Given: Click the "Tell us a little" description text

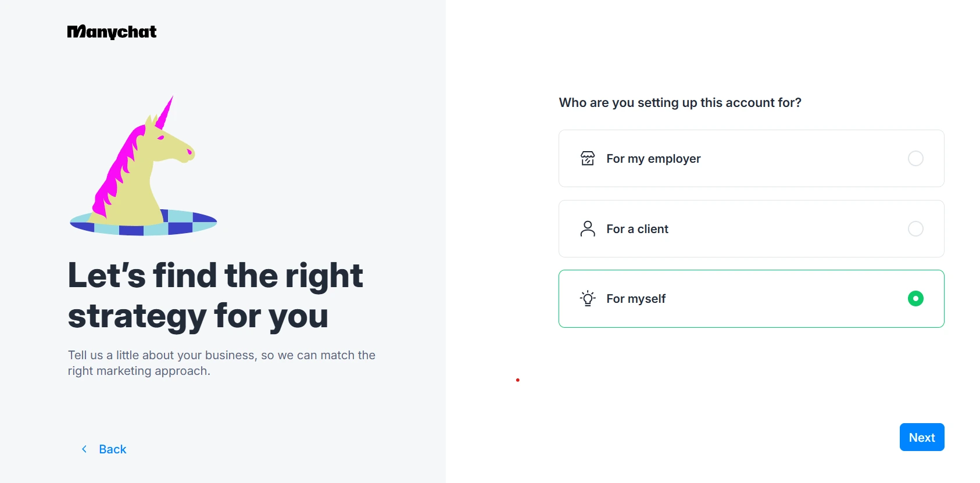Looking at the screenshot, I should [221, 363].
